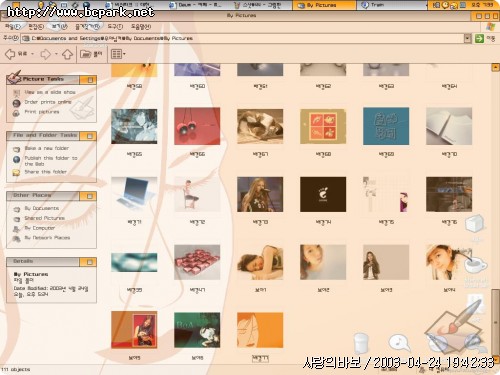Click the Make a new folder icon
Viewport: 500px width, 375px height.
16,149
